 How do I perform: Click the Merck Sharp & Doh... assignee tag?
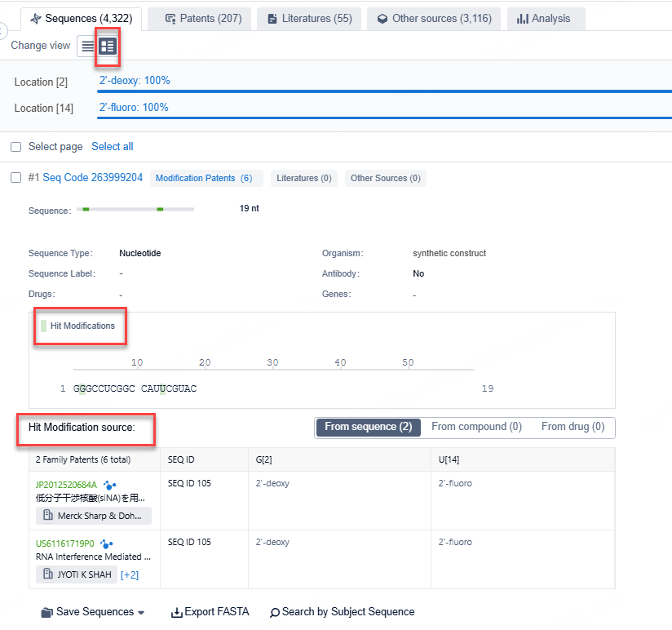pos(94,516)
